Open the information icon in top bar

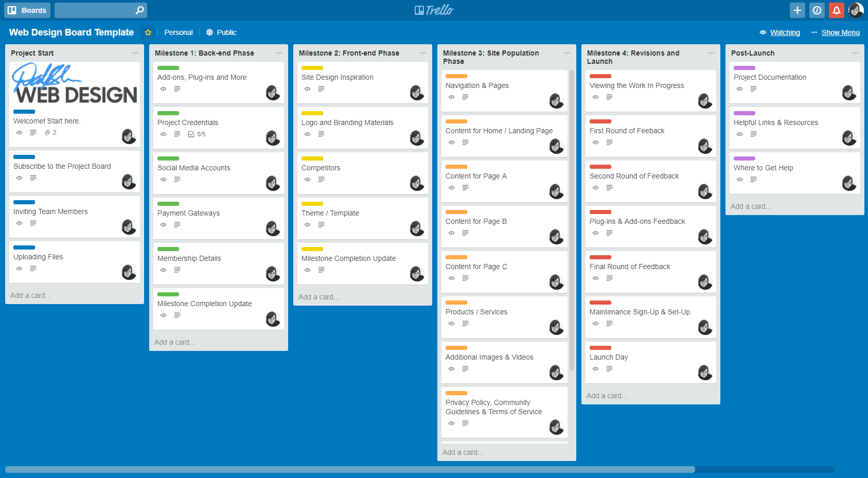coord(817,10)
